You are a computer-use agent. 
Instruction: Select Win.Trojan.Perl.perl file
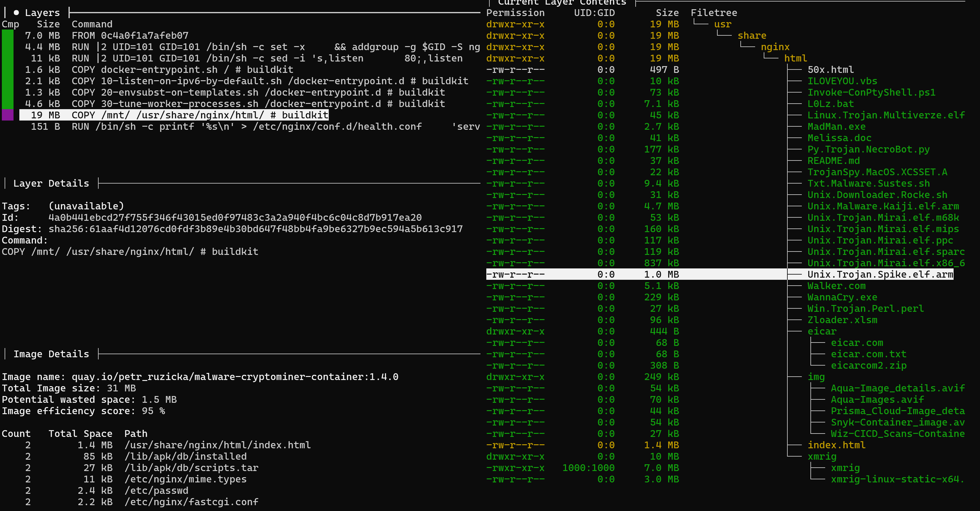tap(865, 308)
